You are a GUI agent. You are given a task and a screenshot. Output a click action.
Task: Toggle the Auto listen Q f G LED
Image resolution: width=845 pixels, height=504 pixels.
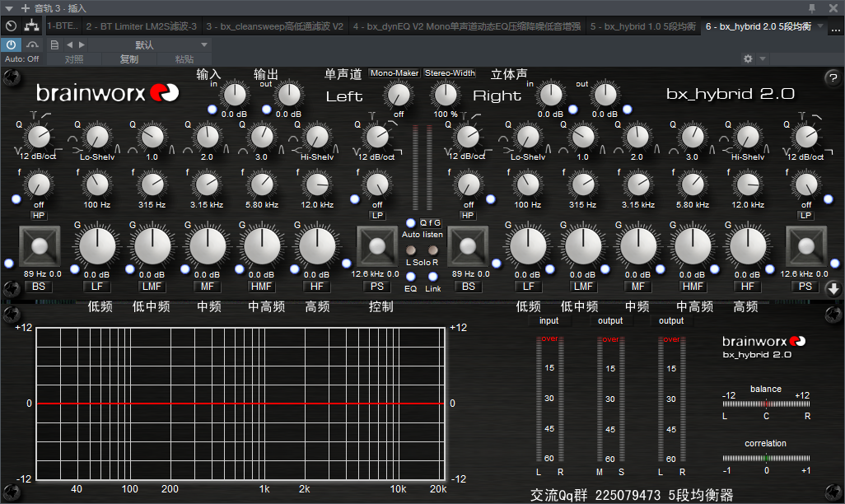coord(411,222)
